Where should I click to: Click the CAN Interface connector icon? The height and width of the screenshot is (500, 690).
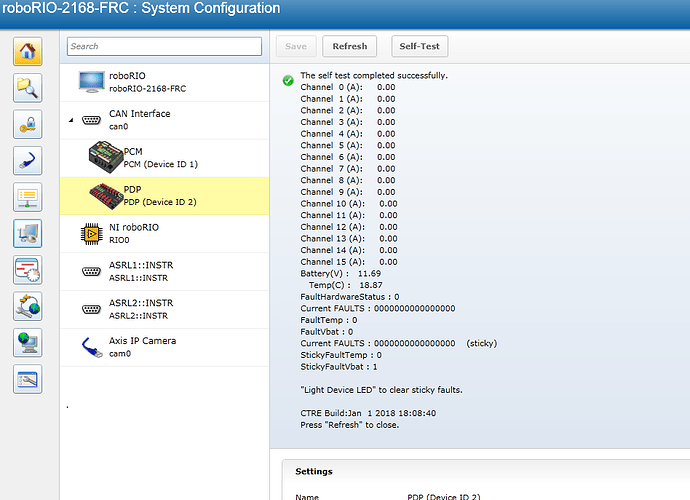point(92,120)
